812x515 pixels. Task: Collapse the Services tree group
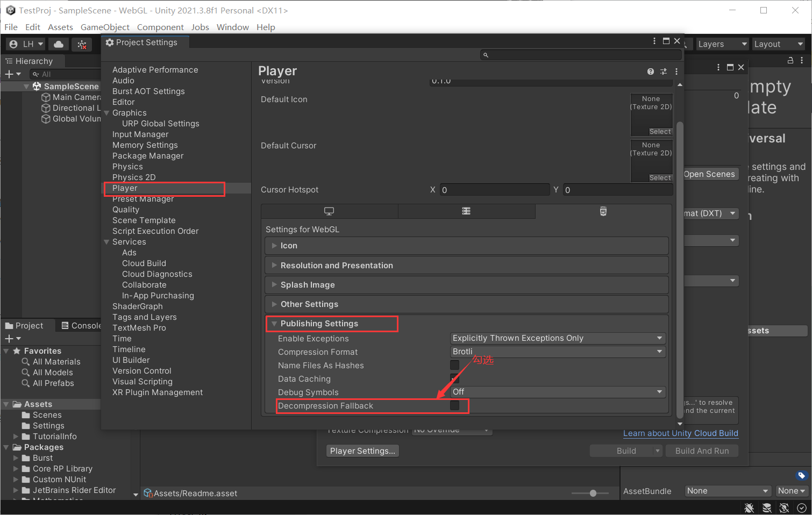(x=106, y=242)
